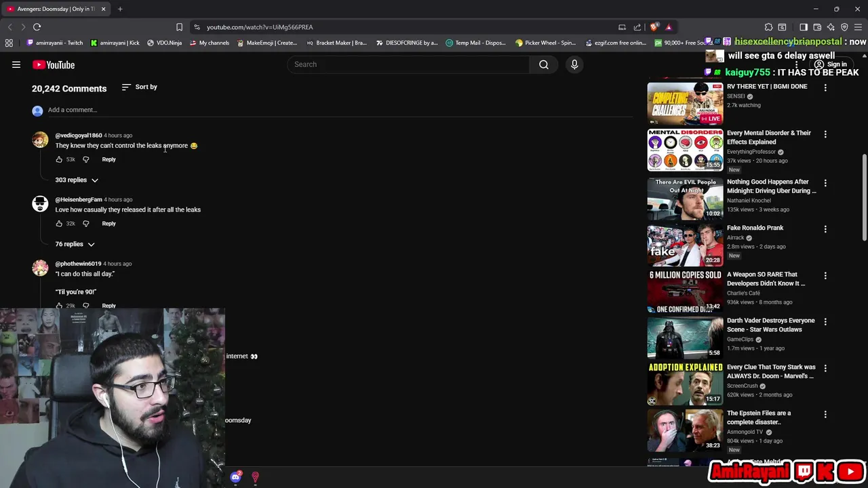Open the MakeEmoji bookmark
868x488 pixels.
(x=267, y=43)
